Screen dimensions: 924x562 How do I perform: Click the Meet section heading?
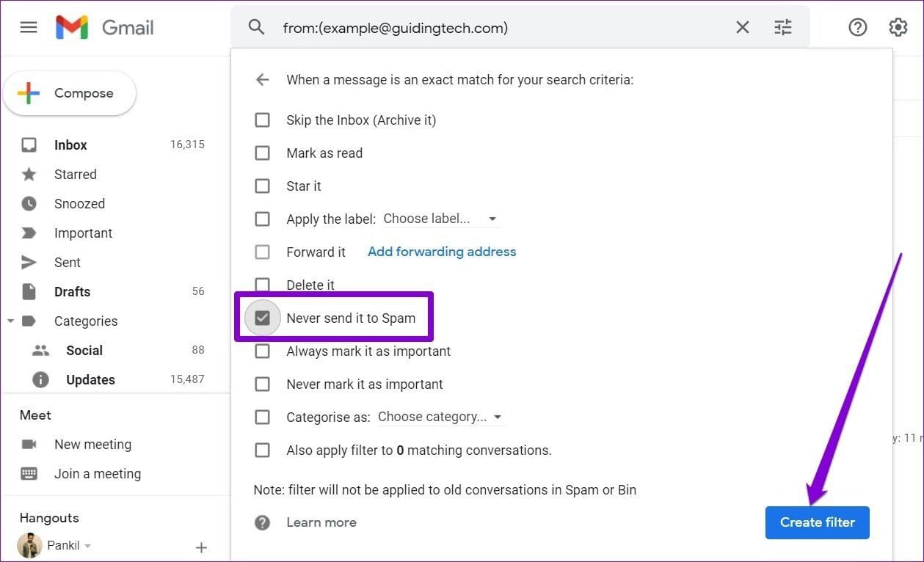35,415
